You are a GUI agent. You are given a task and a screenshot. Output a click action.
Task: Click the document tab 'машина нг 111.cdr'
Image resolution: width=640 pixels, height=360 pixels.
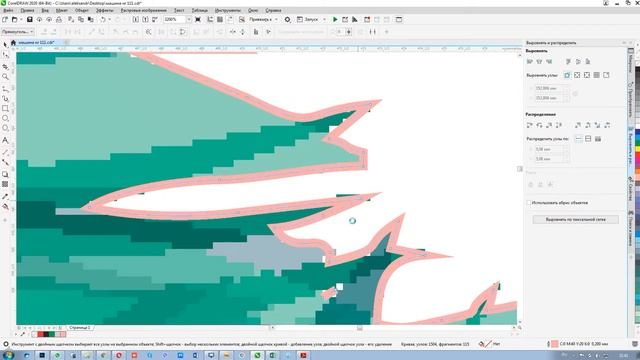pyautogui.click(x=36, y=42)
